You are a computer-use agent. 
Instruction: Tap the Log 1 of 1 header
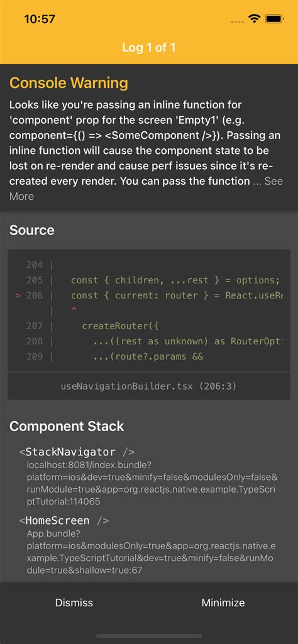click(149, 48)
